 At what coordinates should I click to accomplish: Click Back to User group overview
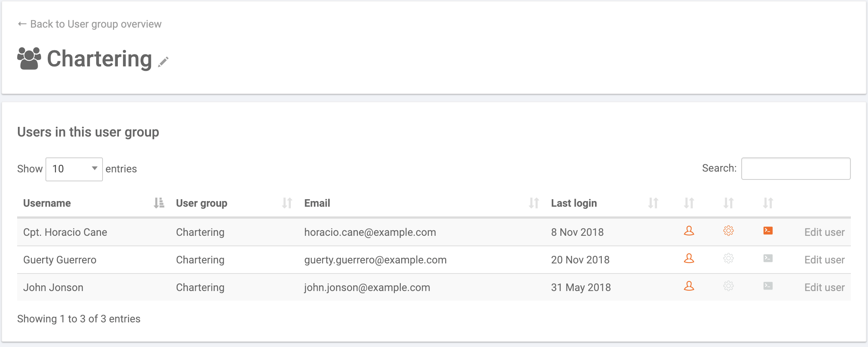click(89, 24)
